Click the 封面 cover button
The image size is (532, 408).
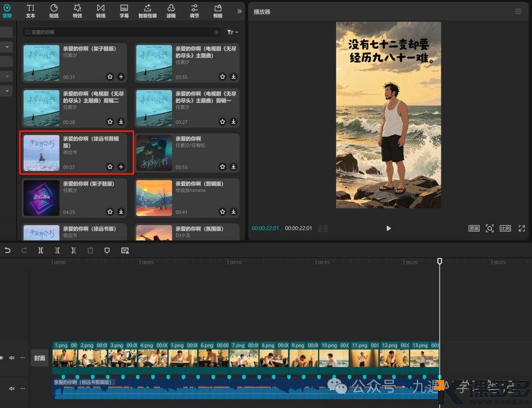[x=39, y=358]
